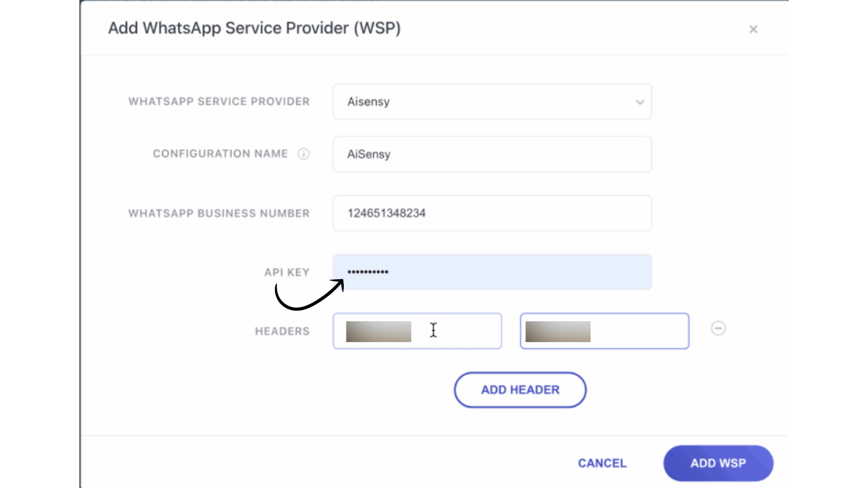Viewport: 868px width, 488px height.
Task: Close the Add WhatsApp Service Provider dialog
Action: (x=753, y=29)
